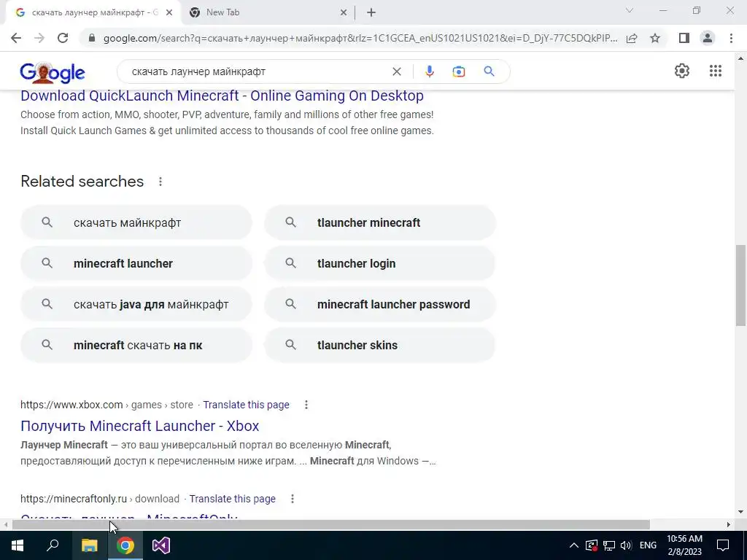Close the New Tab tab
Screen dimensions: 747x560
[344, 13]
